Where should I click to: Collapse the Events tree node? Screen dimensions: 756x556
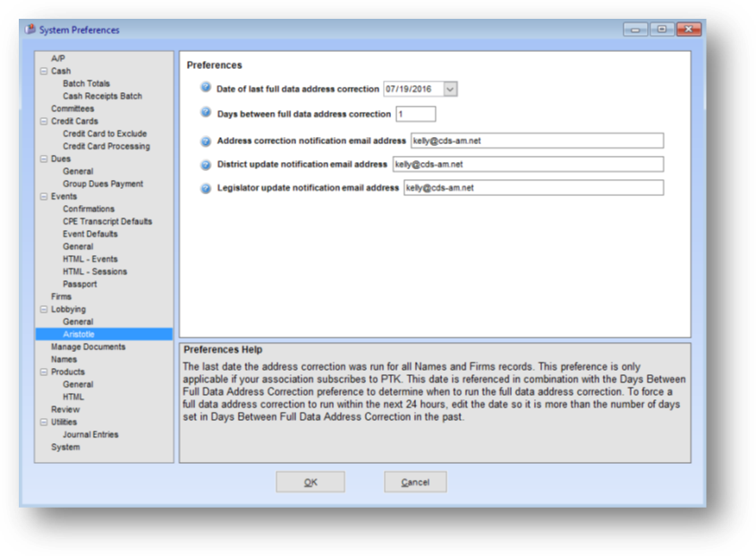pos(44,196)
